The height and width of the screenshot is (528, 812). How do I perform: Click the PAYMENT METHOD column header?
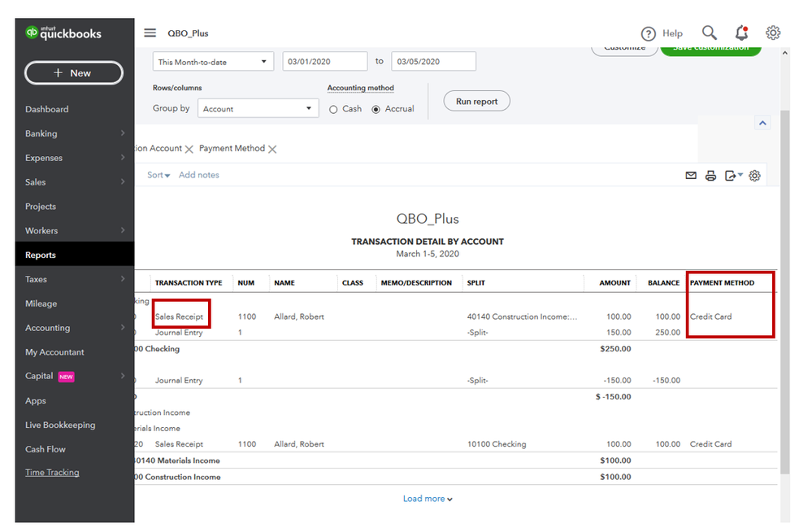click(722, 283)
